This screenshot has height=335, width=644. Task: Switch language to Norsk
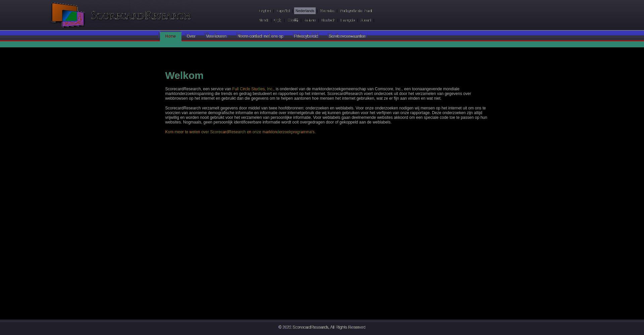(x=264, y=20)
